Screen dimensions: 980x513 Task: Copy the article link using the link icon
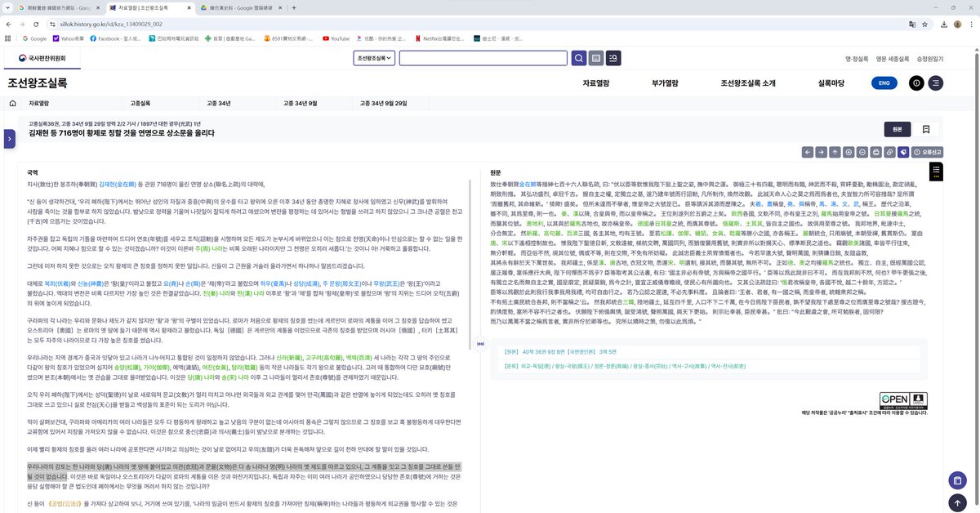tap(889, 152)
